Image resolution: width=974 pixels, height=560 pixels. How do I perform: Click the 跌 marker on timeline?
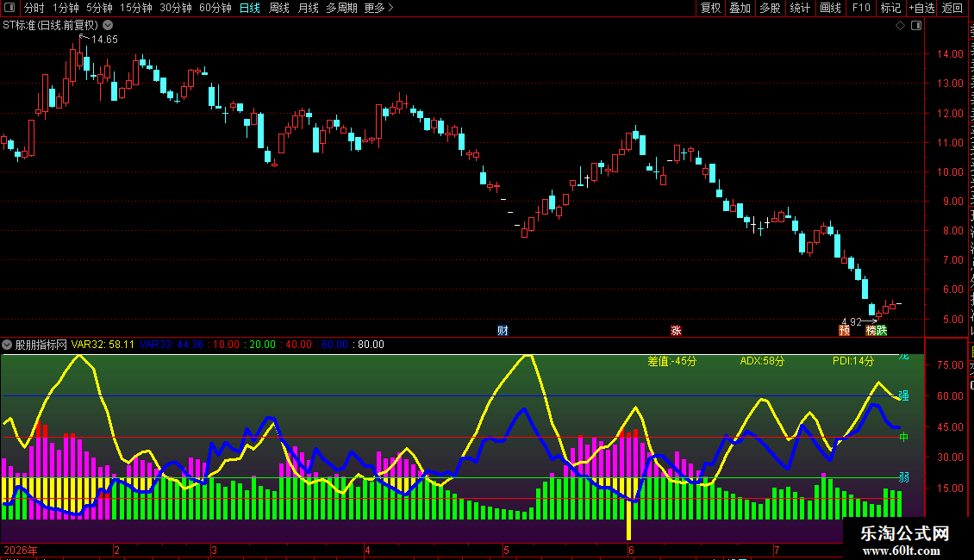[x=882, y=330]
